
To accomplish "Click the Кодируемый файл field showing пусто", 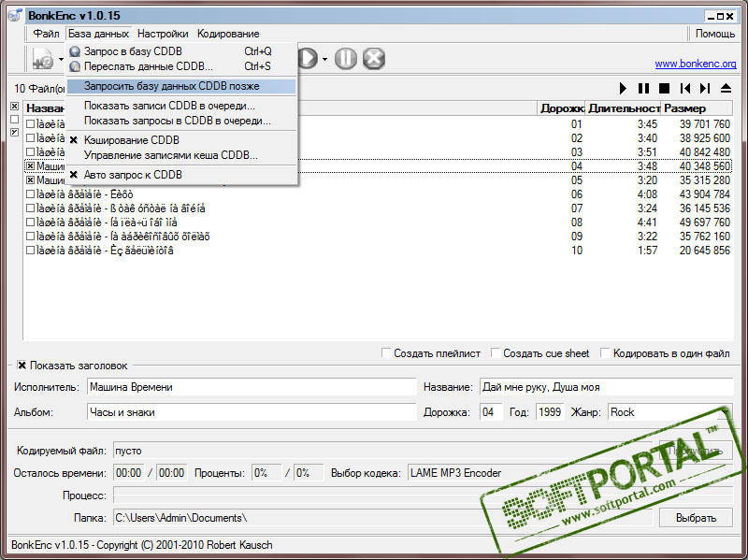I will 382,451.
